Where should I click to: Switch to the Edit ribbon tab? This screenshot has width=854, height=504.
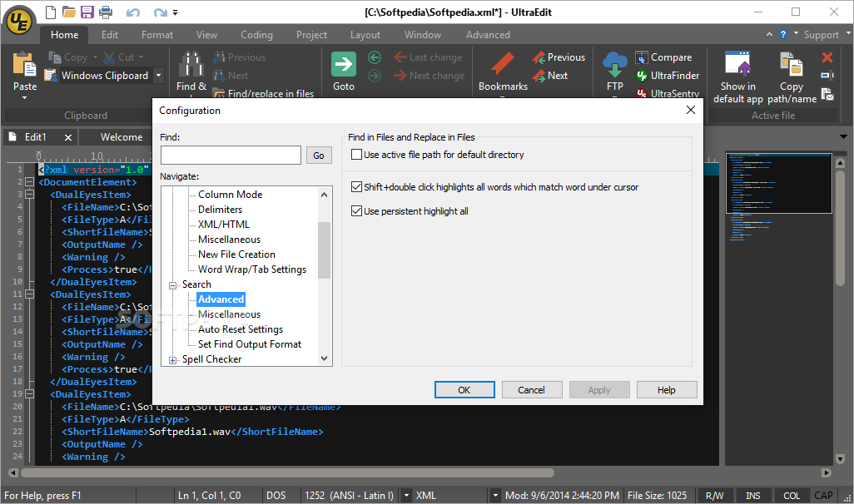[110, 35]
